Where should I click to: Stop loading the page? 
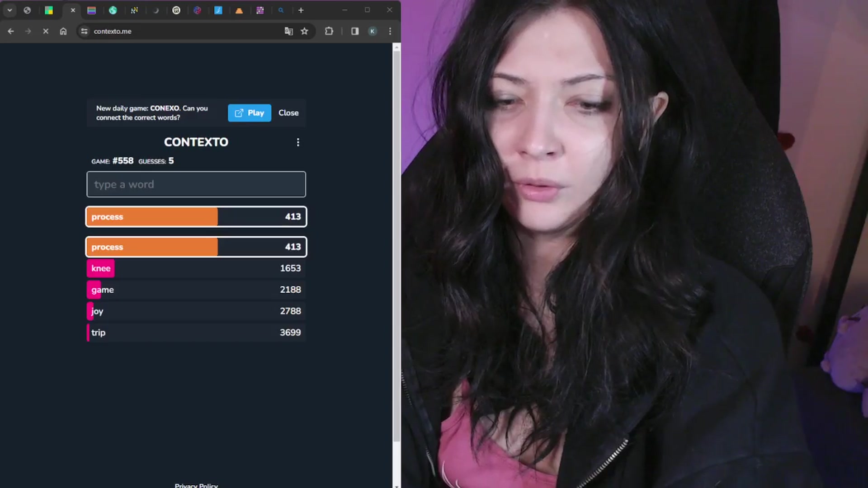point(46,31)
